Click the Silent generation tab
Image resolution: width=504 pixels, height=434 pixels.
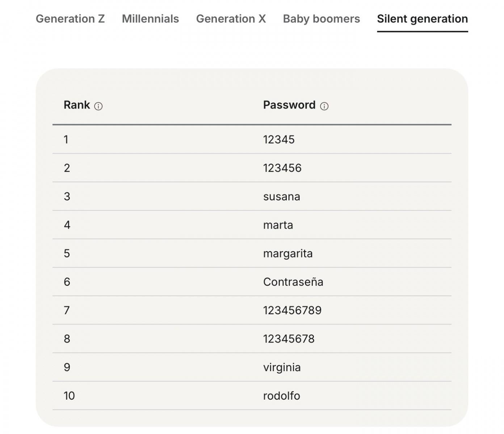coord(422,19)
